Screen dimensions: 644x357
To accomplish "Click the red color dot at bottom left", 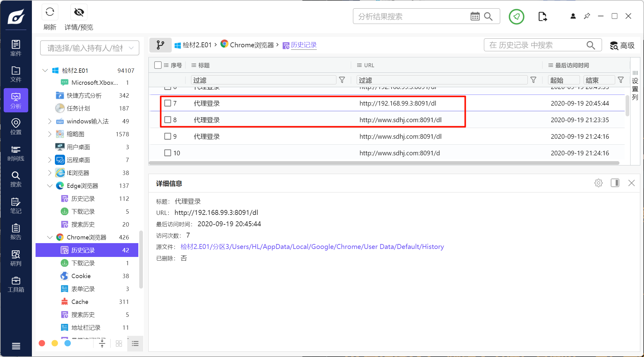I will [x=42, y=343].
